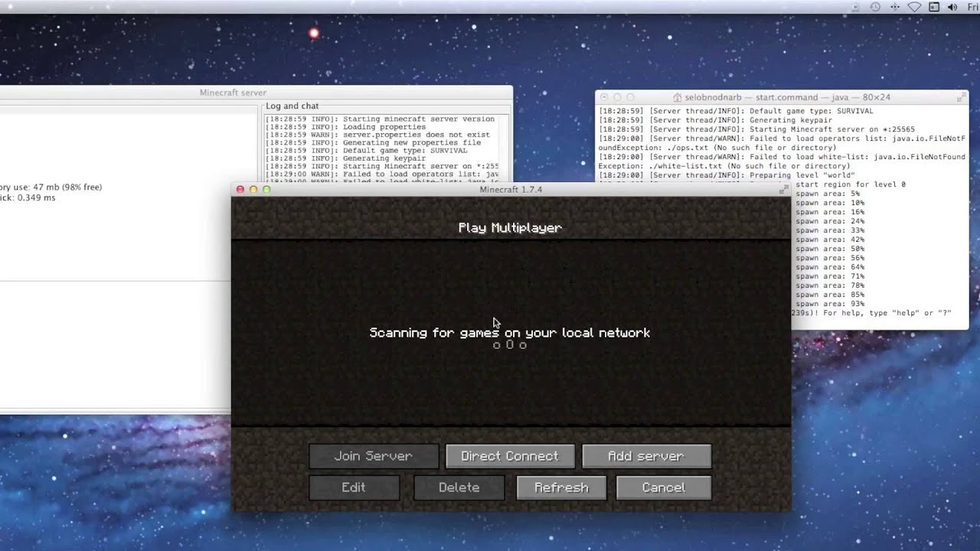Refresh the multiplayer server list

(x=561, y=487)
